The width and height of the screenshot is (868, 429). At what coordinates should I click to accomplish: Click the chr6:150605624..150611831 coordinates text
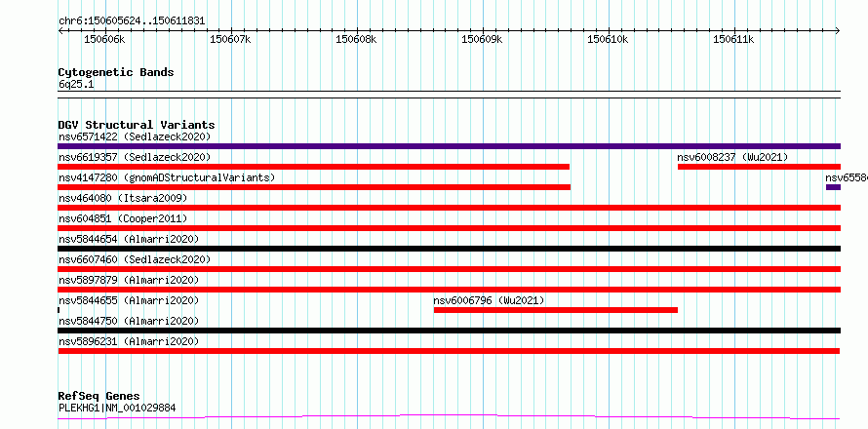click(132, 21)
